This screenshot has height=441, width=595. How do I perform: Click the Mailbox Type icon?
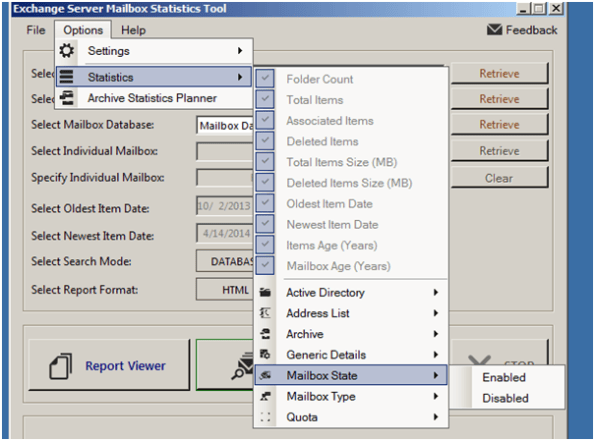265,396
